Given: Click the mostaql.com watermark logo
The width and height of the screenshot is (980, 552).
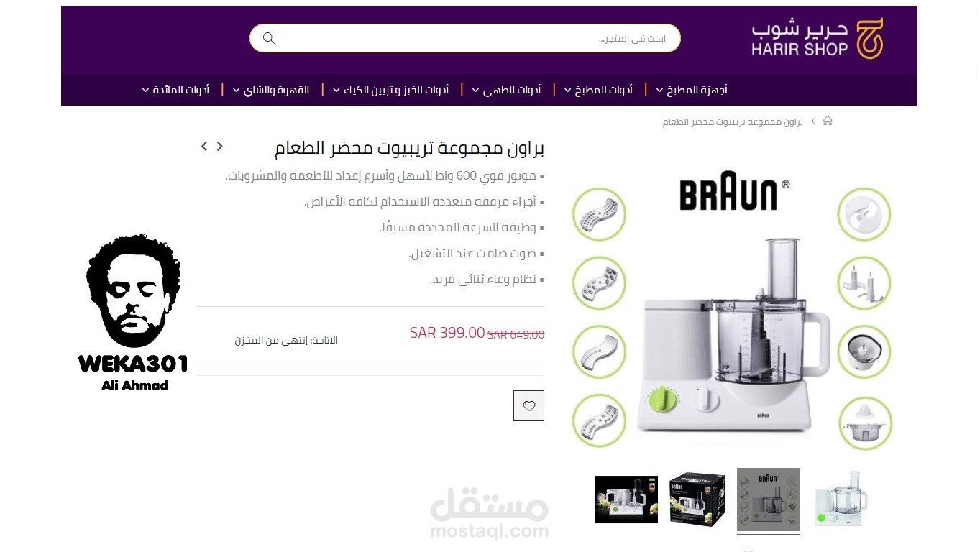Looking at the screenshot, I should 490,513.
